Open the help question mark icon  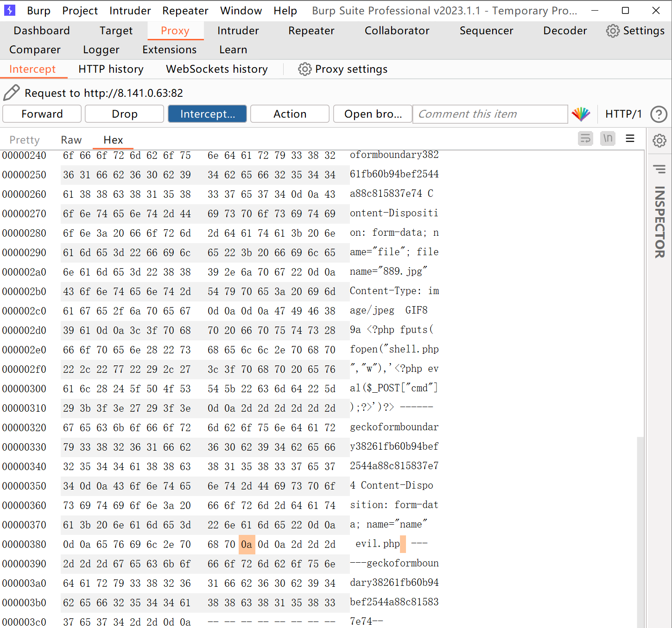659,114
